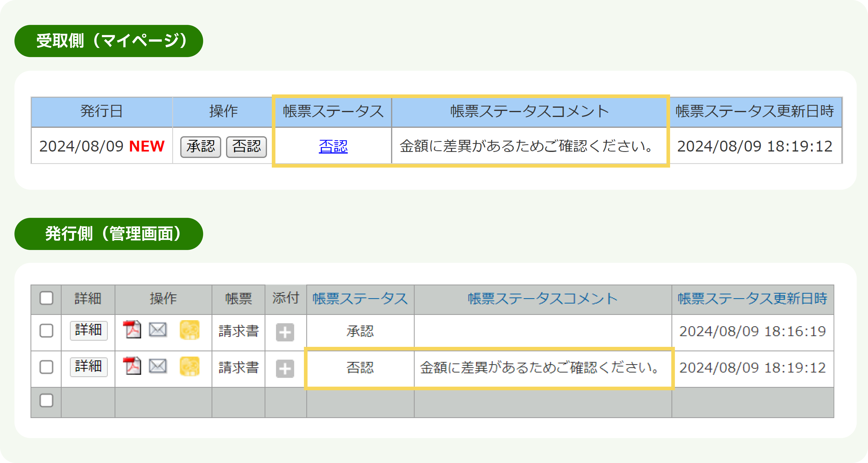Sort by the 帳票ステータス更新日時 header in the lower table
Image resolution: width=868 pixels, height=463 pixels.
pos(752,299)
